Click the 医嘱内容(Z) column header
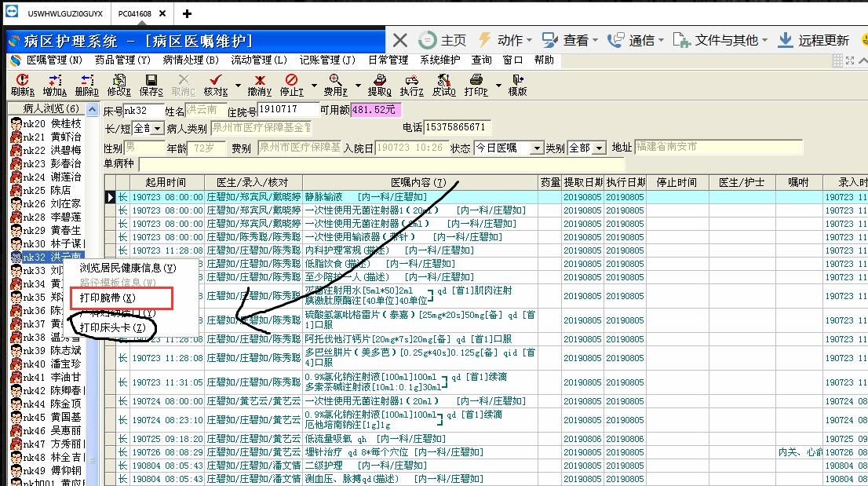This screenshot has height=486, width=868. coord(420,182)
